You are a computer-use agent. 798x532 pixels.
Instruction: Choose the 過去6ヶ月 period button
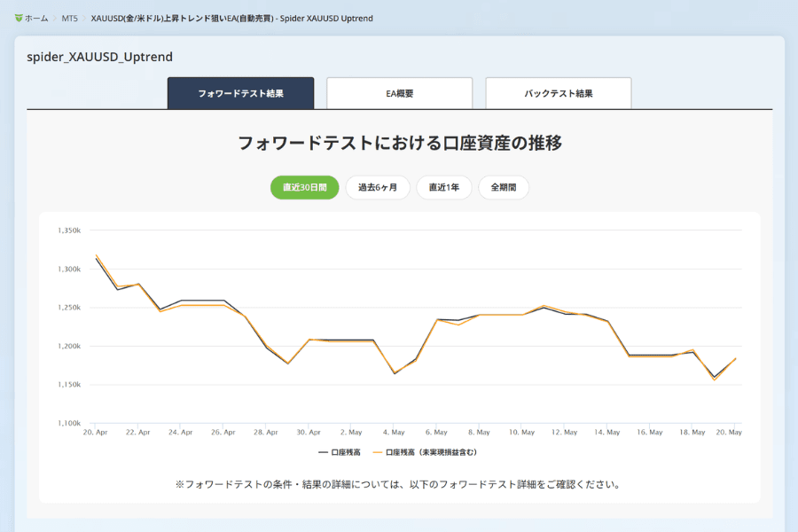(x=378, y=187)
